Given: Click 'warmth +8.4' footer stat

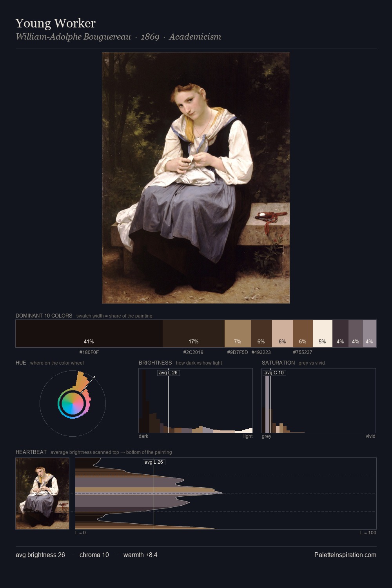Looking at the screenshot, I should tap(140, 555).
